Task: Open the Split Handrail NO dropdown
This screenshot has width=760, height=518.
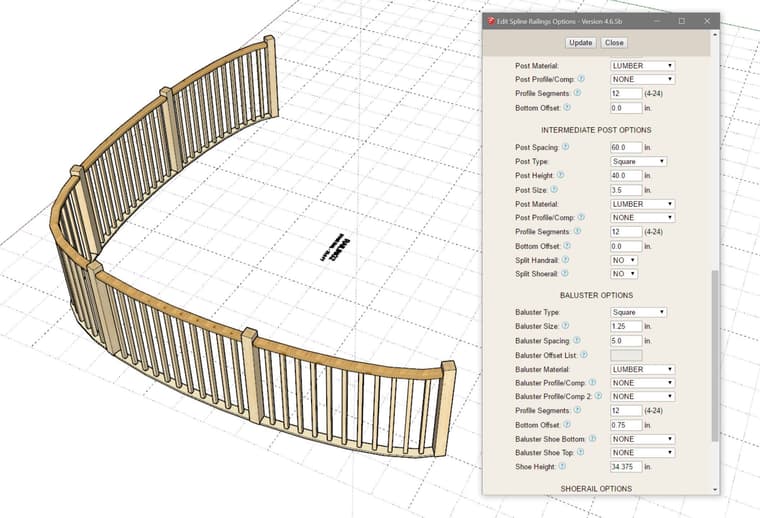Action: 624,260
